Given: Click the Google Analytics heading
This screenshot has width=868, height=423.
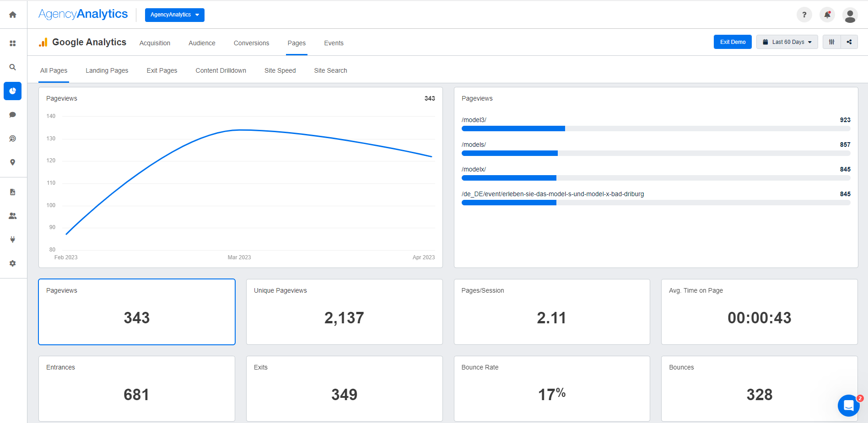Looking at the screenshot, I should coord(89,42).
